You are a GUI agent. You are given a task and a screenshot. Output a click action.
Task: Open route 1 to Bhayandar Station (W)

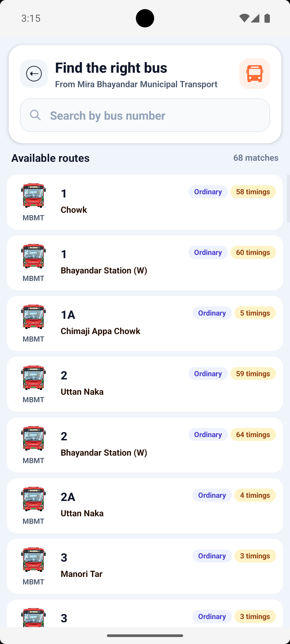[x=121, y=263]
